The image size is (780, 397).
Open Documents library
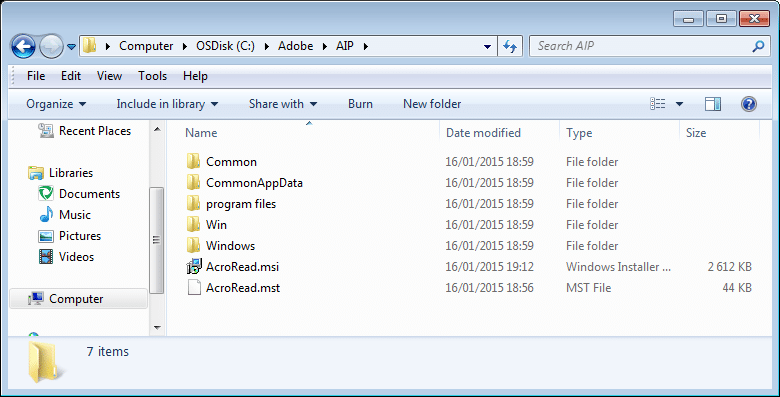pyautogui.click(x=90, y=194)
